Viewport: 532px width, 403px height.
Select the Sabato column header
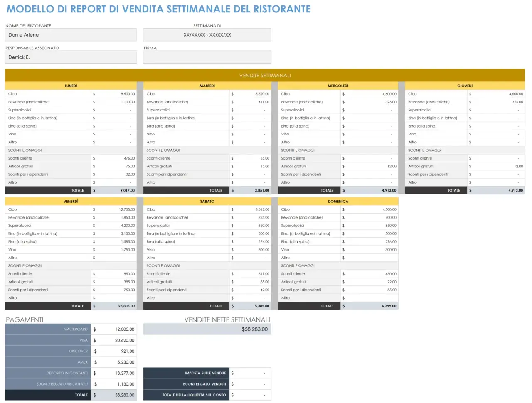pos(207,201)
